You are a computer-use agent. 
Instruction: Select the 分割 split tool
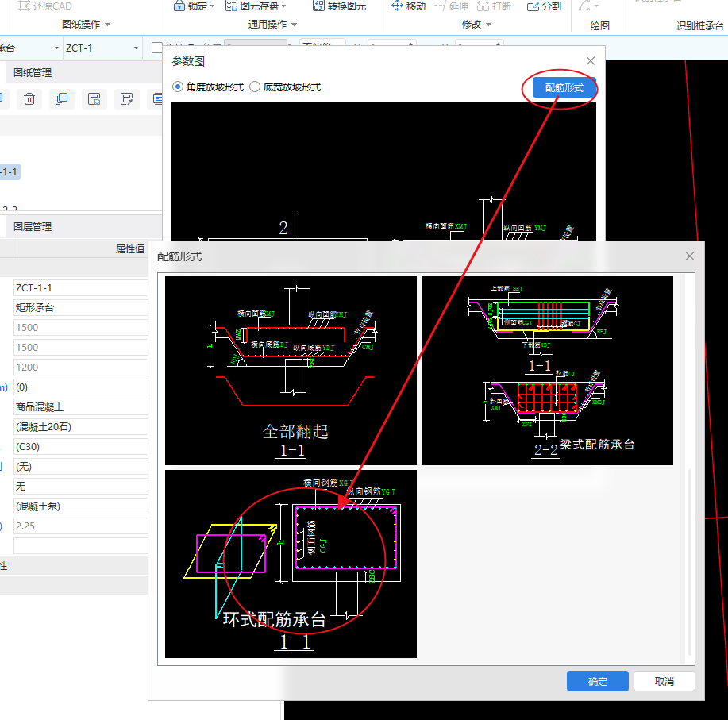coord(544,6)
